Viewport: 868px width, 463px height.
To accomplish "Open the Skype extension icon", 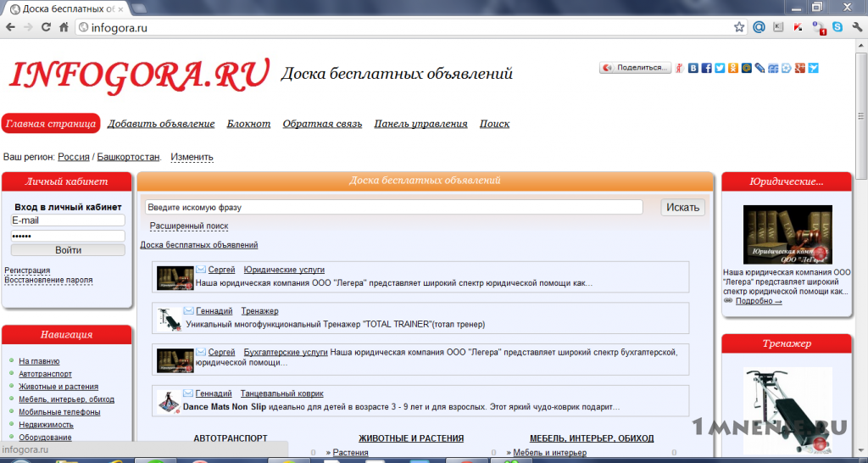I will coord(837,26).
